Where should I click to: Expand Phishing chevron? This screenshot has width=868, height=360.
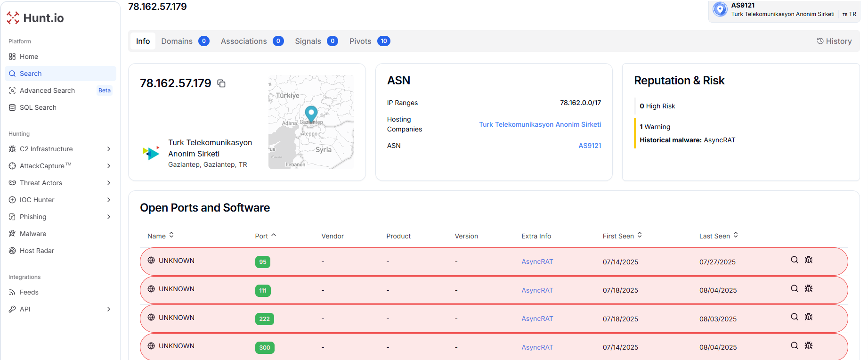[x=109, y=217]
